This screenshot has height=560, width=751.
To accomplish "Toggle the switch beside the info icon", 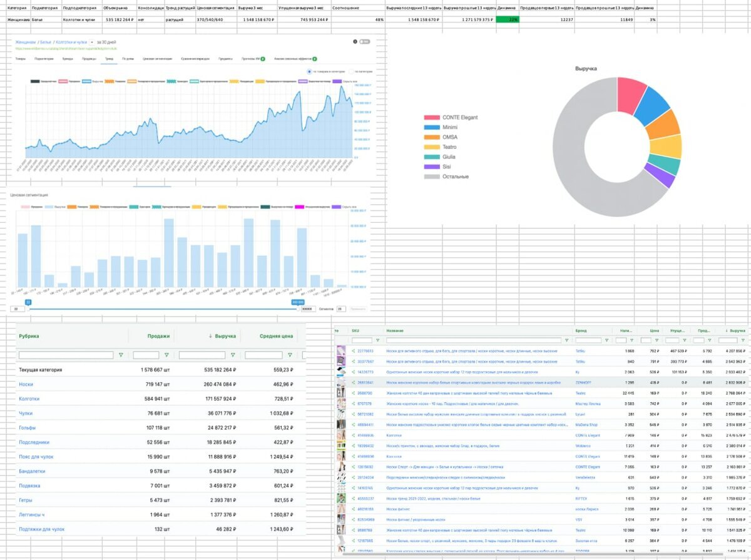I will pos(365,42).
